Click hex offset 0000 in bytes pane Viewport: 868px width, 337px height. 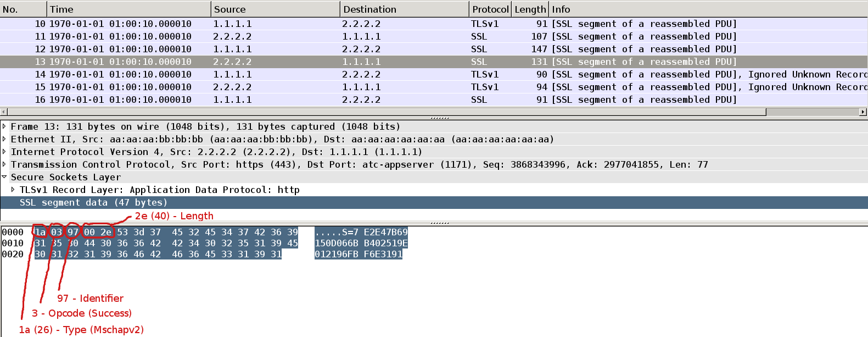pos(13,232)
